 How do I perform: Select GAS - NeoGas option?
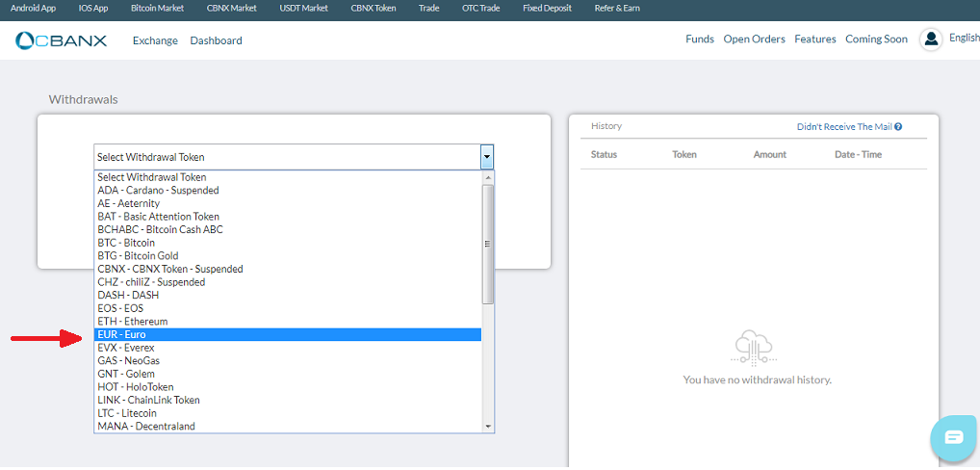(288, 361)
